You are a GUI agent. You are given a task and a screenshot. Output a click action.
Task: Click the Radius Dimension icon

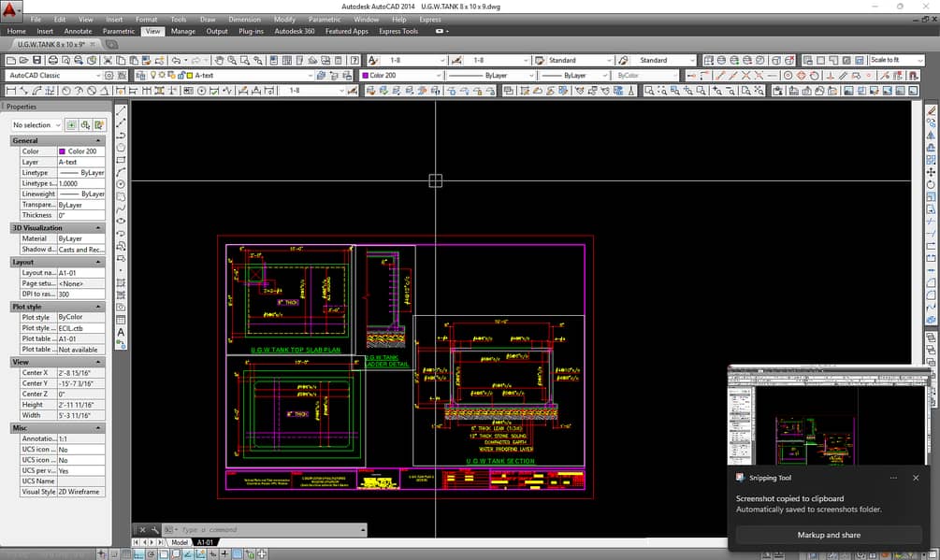[x=66, y=91]
